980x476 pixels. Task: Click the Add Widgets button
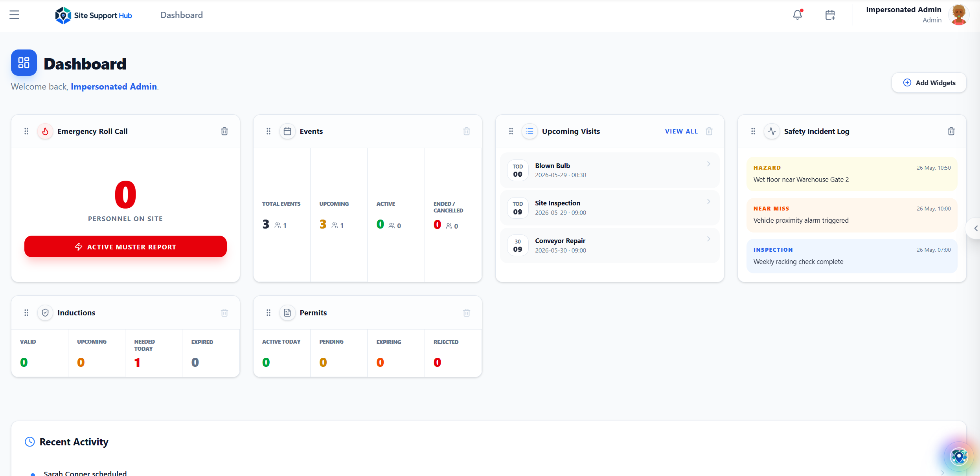coord(929,82)
